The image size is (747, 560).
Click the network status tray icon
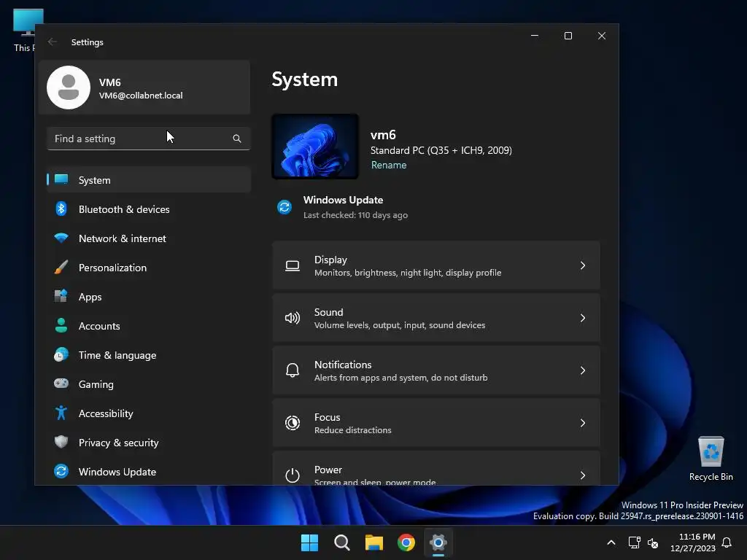pos(634,542)
